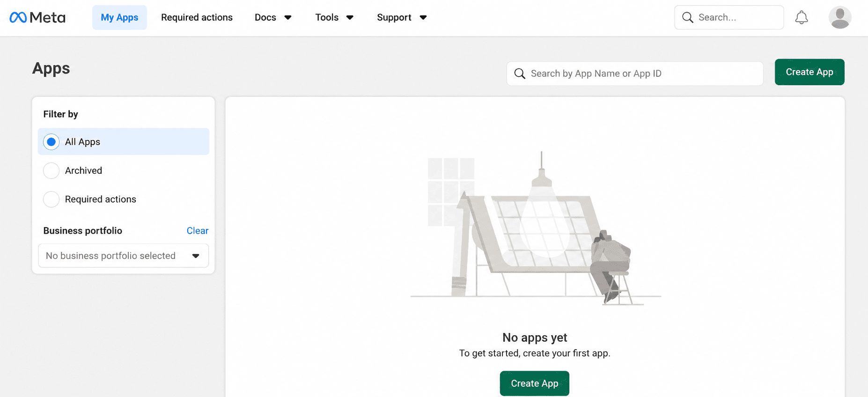Screen dimensions: 868x397
Task: Click the magnifier icon in app search
Action: pyautogui.click(x=520, y=74)
